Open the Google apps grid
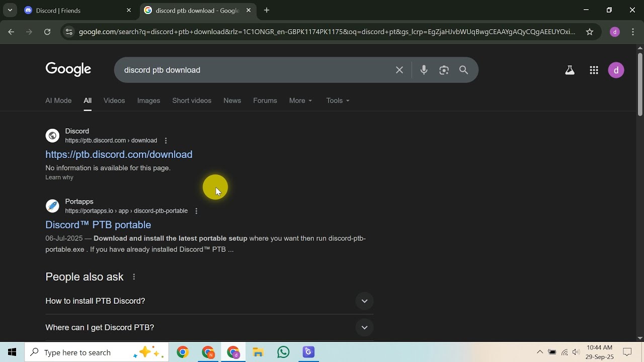The height and width of the screenshot is (362, 644). [594, 70]
